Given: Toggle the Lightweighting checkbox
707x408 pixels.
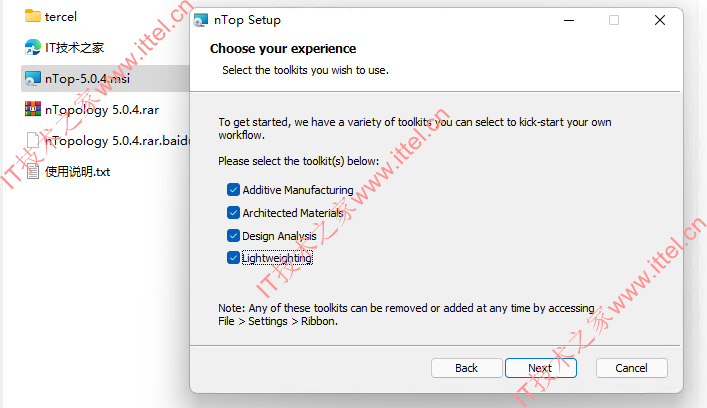Looking at the screenshot, I should pyautogui.click(x=233, y=258).
